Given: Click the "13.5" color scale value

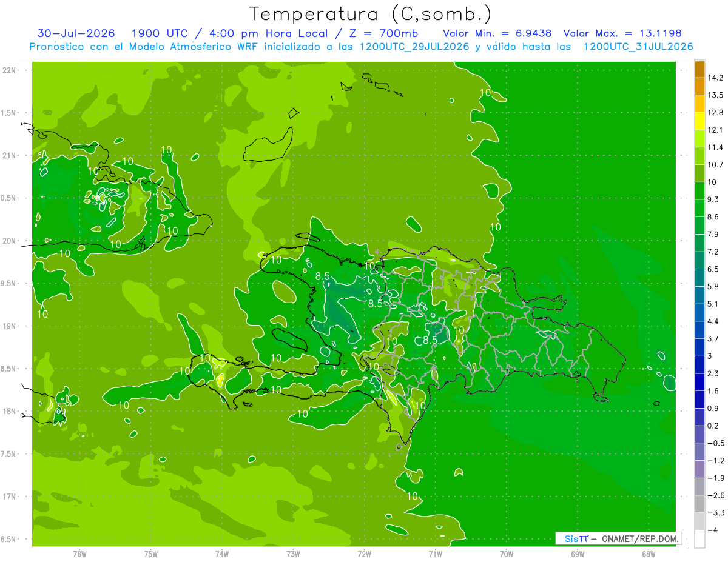Looking at the screenshot, I should tap(716, 95).
